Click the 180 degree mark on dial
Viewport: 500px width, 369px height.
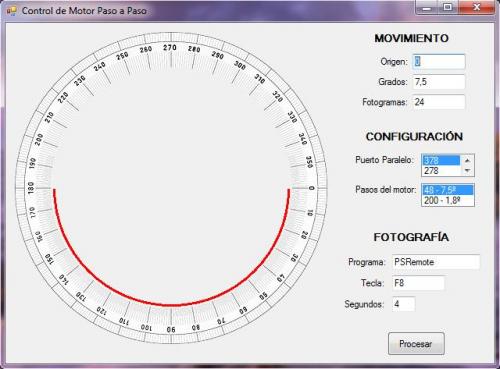point(31,188)
